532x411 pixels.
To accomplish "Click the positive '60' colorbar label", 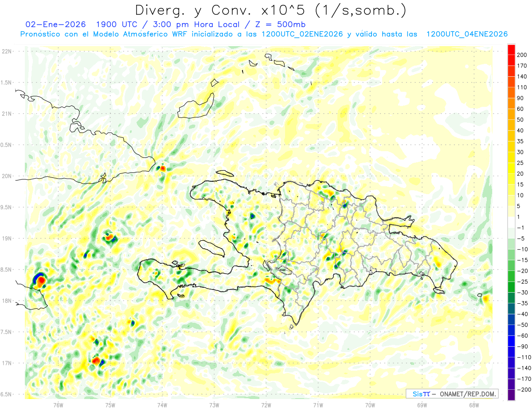I will [520, 109].
